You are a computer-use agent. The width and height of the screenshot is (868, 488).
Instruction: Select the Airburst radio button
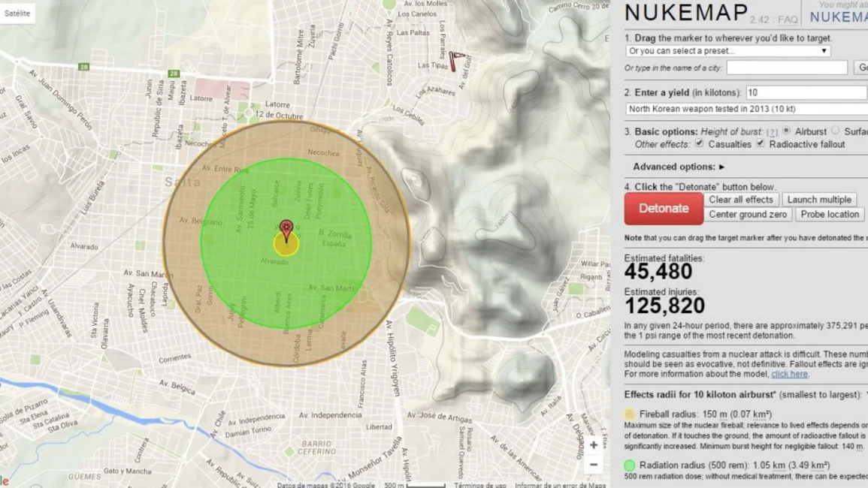[x=786, y=131]
